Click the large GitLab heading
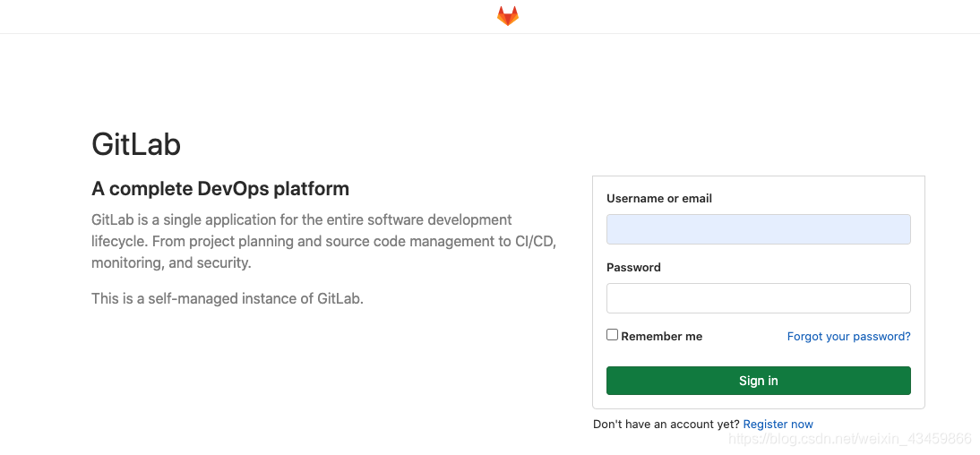The width and height of the screenshot is (980, 455). 136,144
